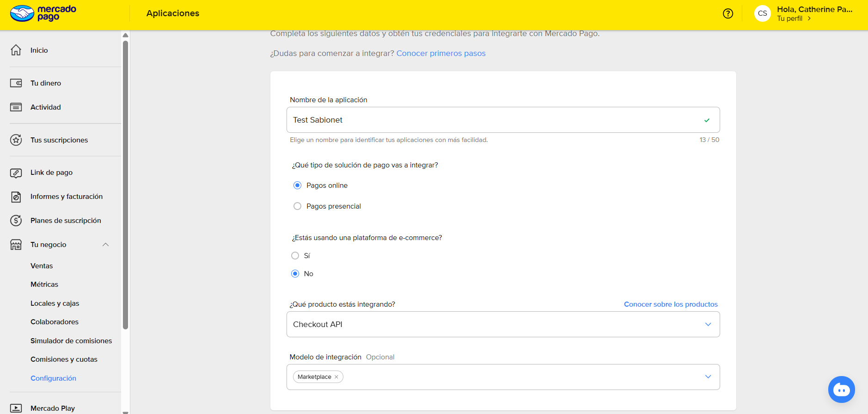This screenshot has height=414, width=868.
Task: Click the sidebar vertical scrollbar thumb
Action: point(125,185)
